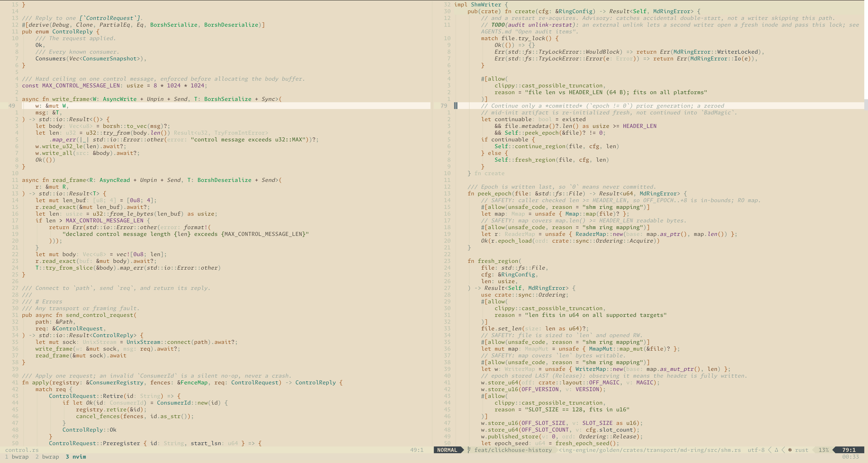Click the control.rs statusline filename

click(22, 450)
